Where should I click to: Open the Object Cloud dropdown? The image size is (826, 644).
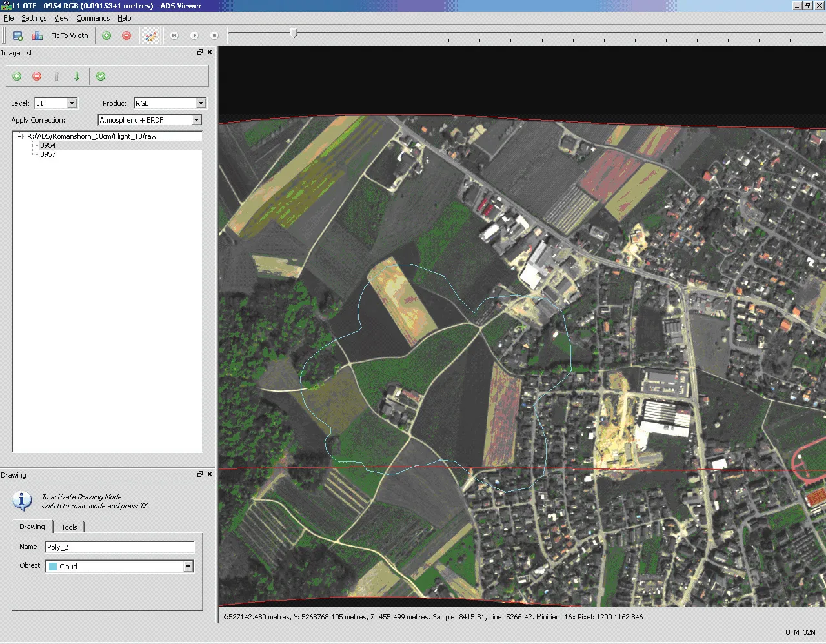188,567
